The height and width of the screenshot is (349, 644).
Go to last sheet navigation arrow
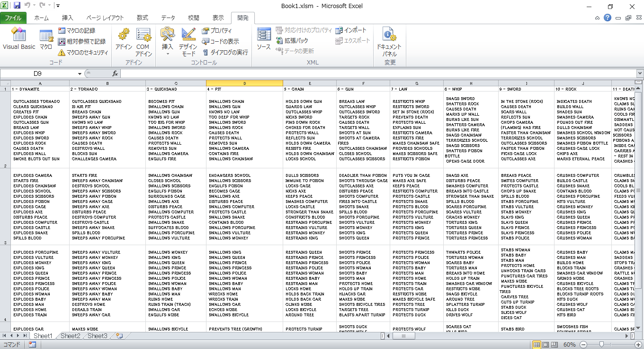(26, 336)
